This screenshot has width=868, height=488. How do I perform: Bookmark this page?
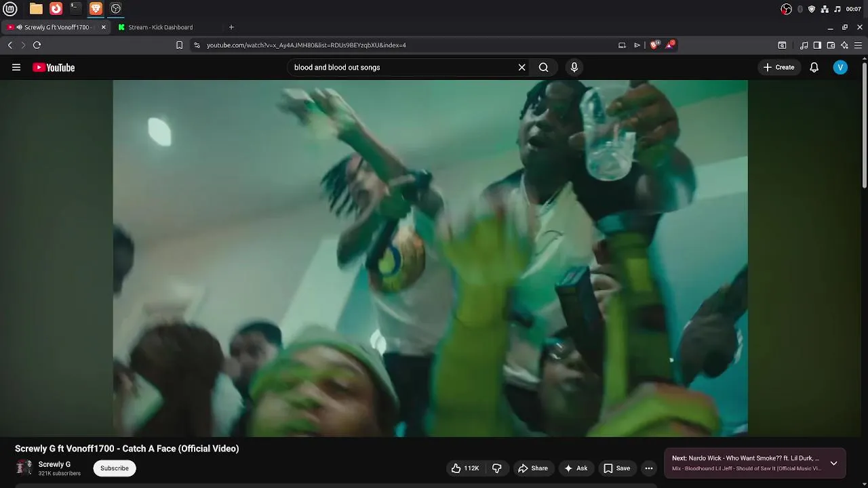click(x=179, y=45)
